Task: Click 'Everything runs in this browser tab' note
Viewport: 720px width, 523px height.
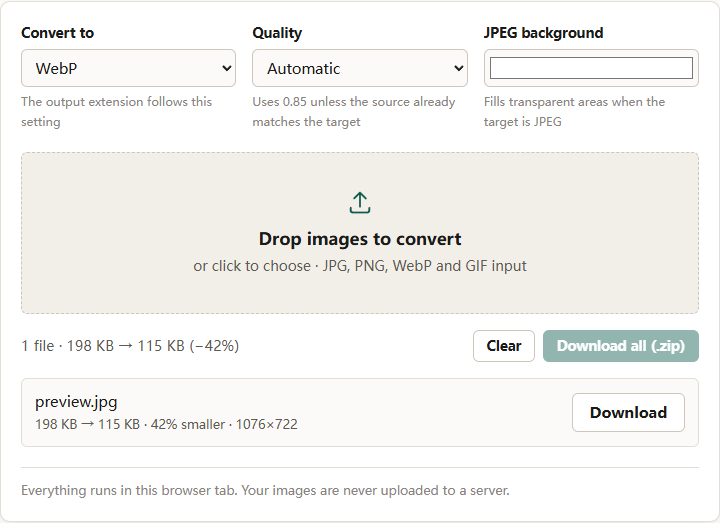Action: (x=265, y=490)
